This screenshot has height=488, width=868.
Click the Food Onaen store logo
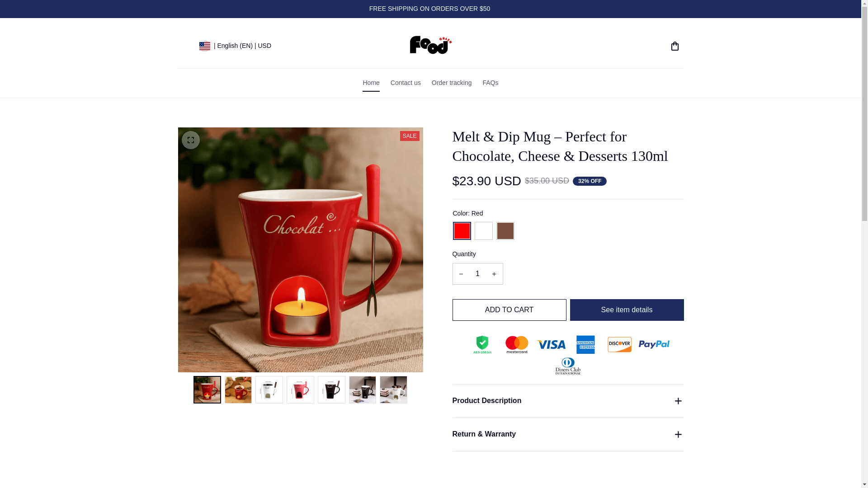(430, 45)
